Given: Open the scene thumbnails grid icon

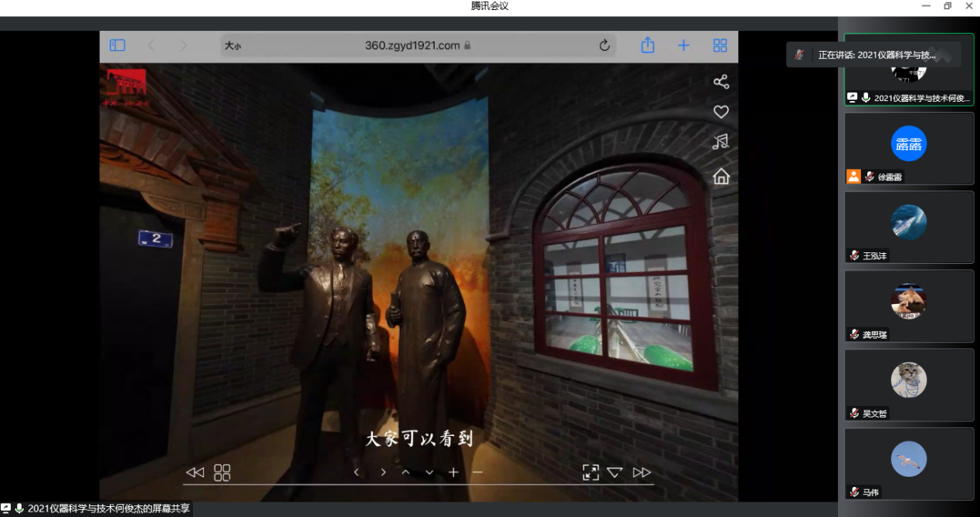Looking at the screenshot, I should [222, 472].
